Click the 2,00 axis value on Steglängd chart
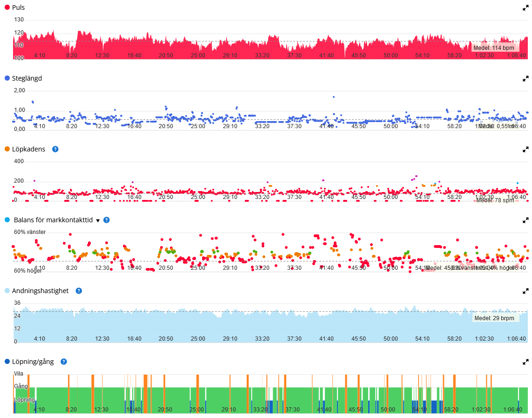 [20, 90]
